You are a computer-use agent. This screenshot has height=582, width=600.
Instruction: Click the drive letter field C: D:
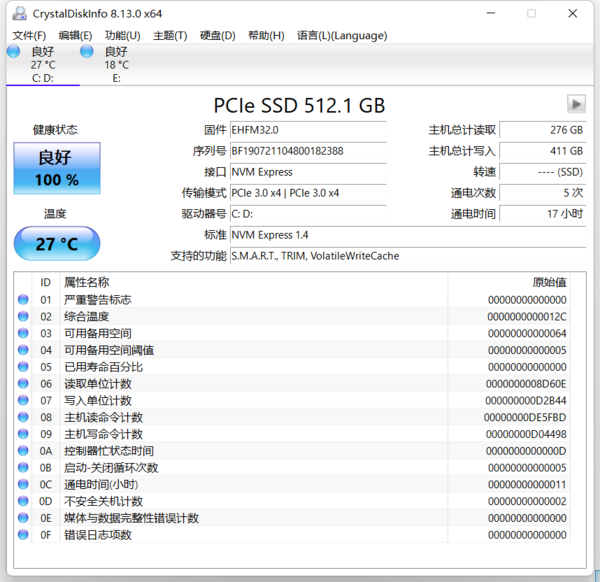click(308, 214)
